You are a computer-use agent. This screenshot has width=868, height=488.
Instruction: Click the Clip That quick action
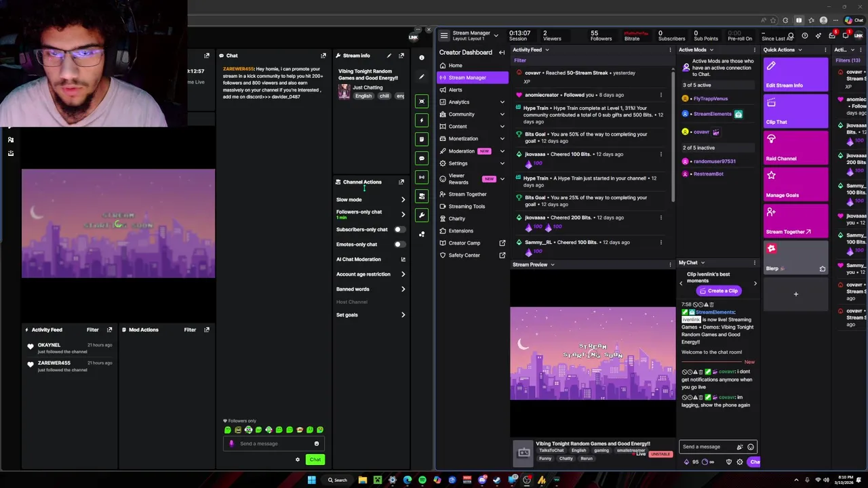coord(795,112)
